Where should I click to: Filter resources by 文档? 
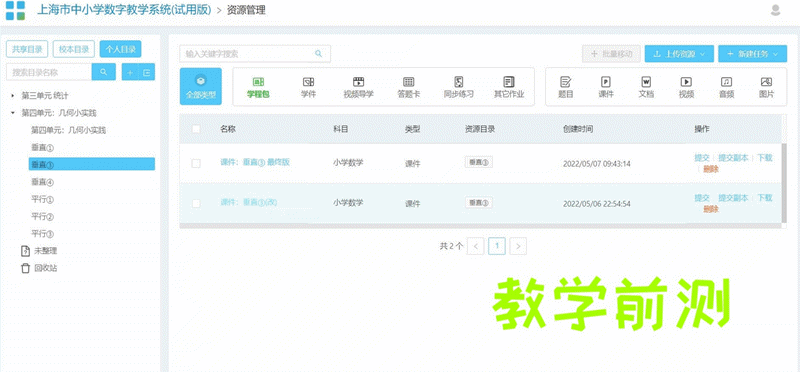(x=646, y=87)
